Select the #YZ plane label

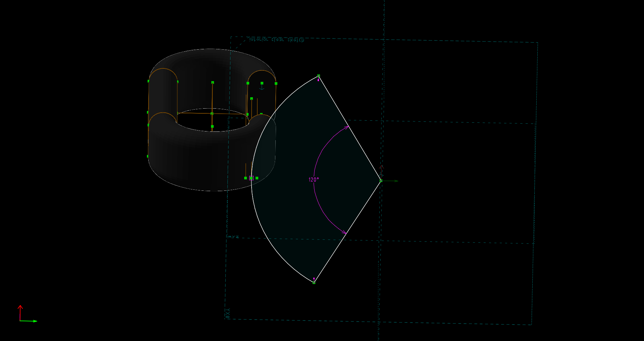[x=233, y=237]
